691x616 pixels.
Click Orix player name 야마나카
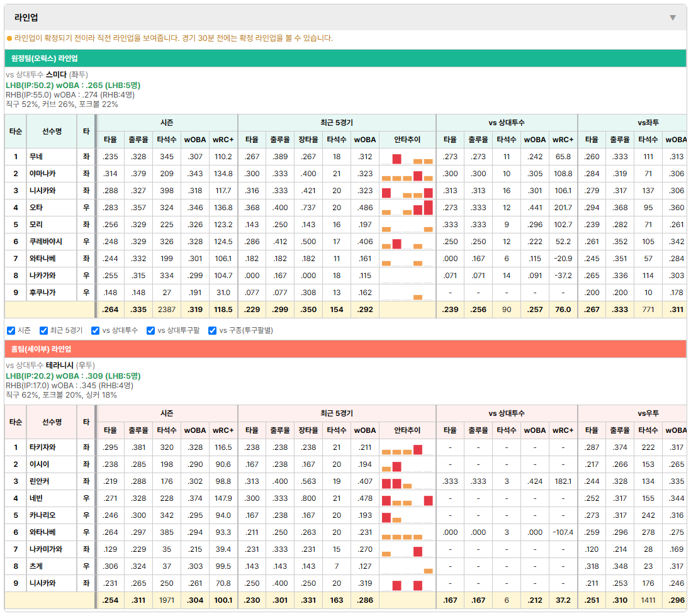[x=43, y=174]
